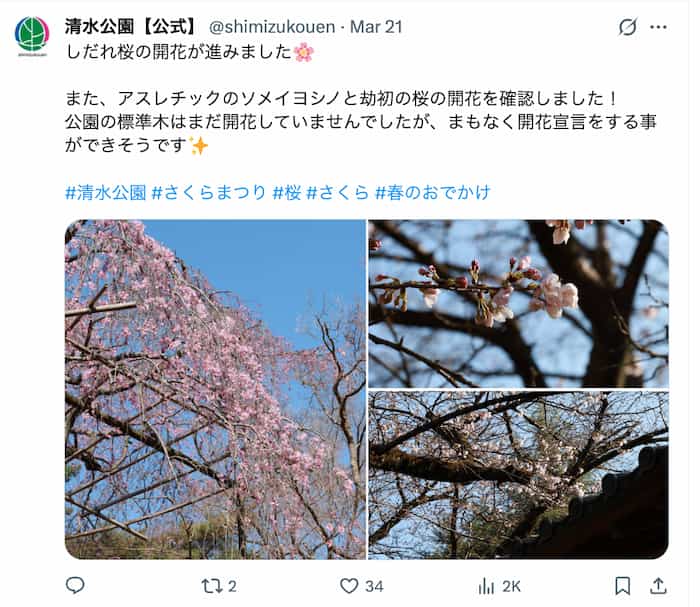This screenshot has width=700, height=607.
Task: Open the #春のおでかけ hashtag
Action: point(433,193)
